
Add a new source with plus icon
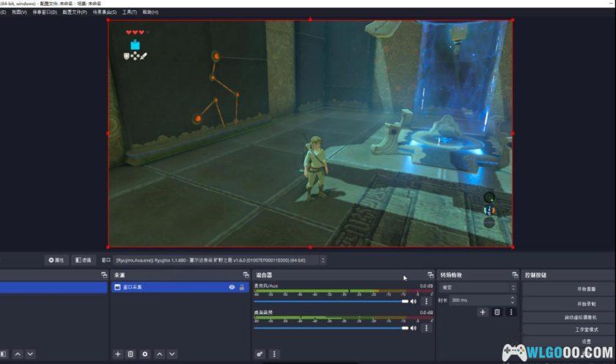(117, 354)
